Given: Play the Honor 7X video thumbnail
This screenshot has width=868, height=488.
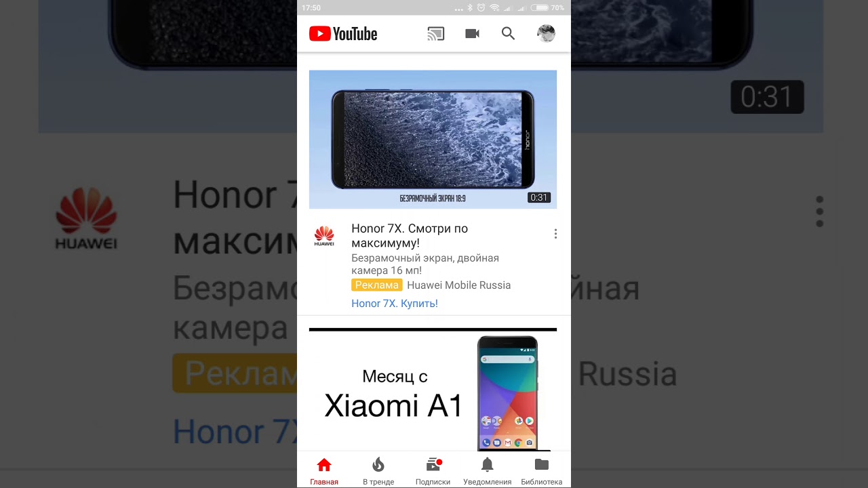Looking at the screenshot, I should tap(433, 140).
